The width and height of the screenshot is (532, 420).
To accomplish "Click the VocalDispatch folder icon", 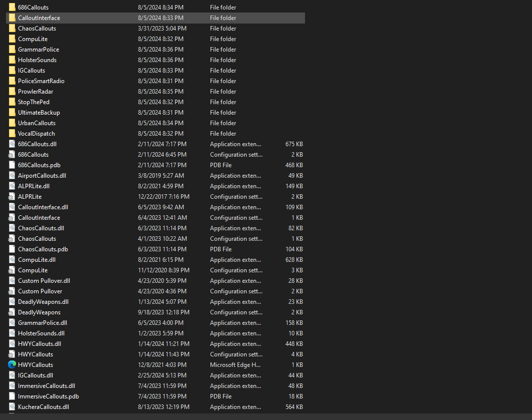I will [12, 134].
